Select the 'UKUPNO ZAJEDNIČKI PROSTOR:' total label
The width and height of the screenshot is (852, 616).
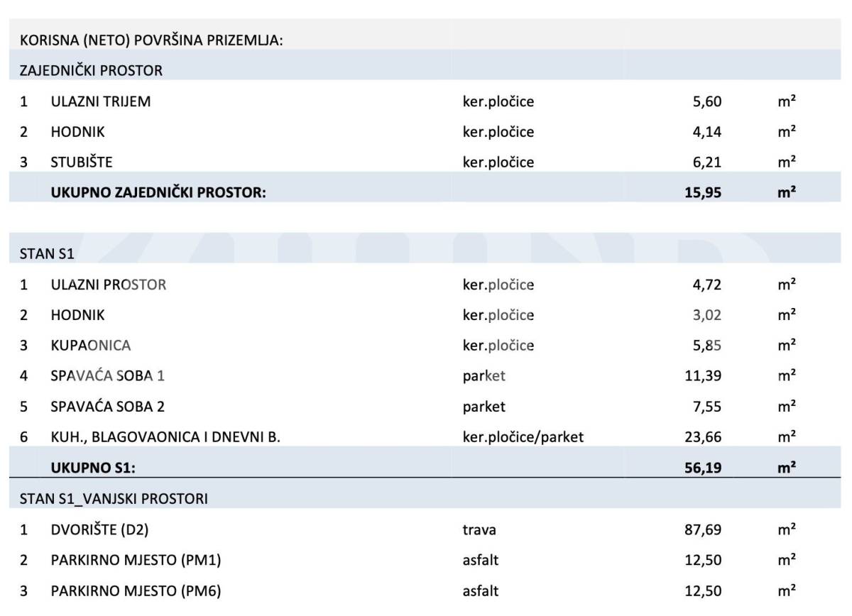coord(158,192)
